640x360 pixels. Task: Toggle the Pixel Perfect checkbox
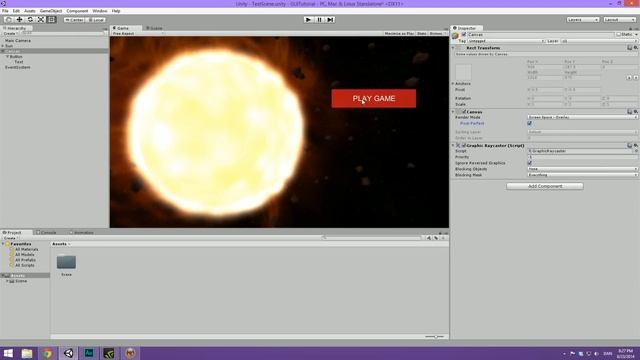coord(529,123)
